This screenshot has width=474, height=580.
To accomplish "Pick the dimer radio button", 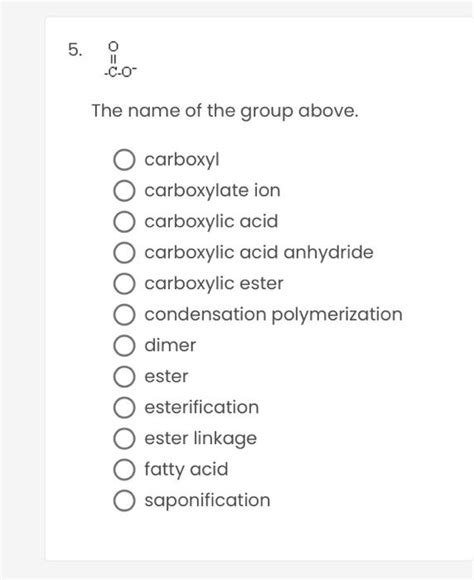I will 124,345.
